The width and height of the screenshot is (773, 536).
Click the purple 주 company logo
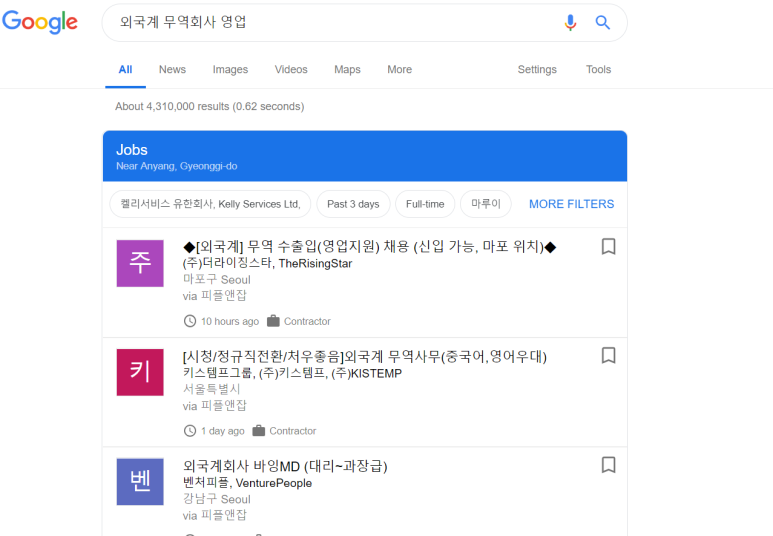coord(140,263)
